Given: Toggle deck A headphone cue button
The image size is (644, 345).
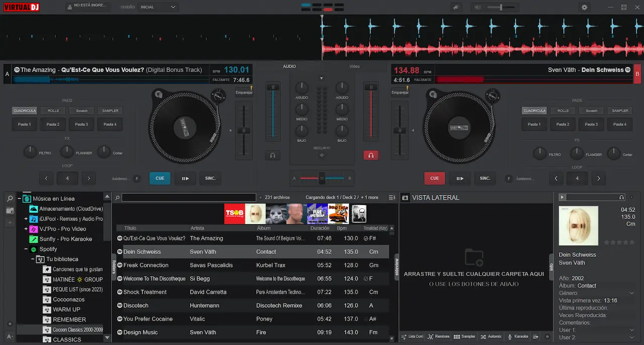Looking at the screenshot, I should (x=273, y=156).
